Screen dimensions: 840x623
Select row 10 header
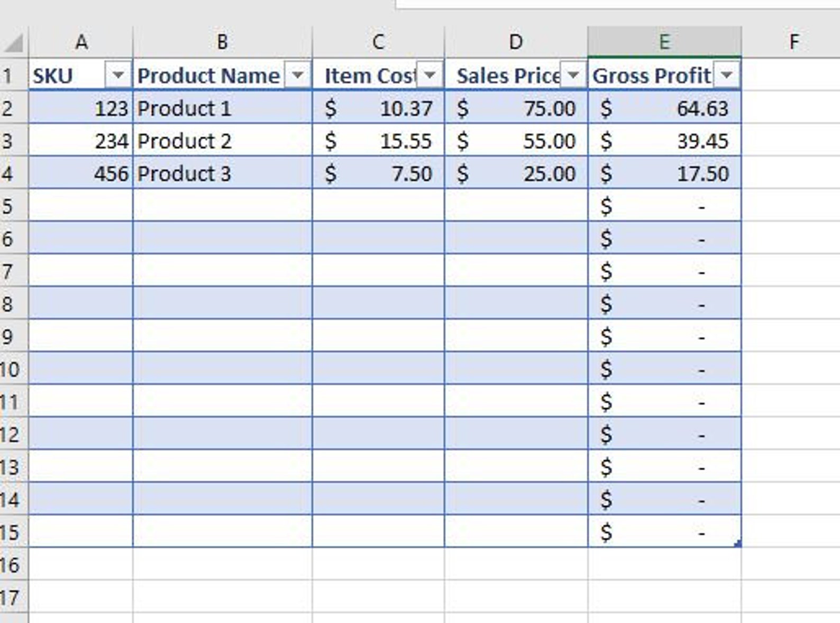click(x=14, y=369)
